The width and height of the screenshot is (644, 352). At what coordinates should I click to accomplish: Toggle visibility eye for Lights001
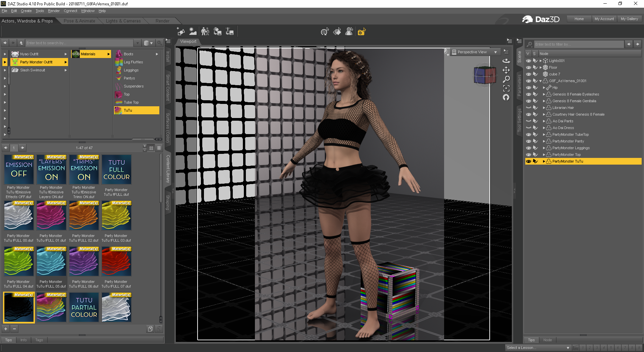pyautogui.click(x=529, y=61)
